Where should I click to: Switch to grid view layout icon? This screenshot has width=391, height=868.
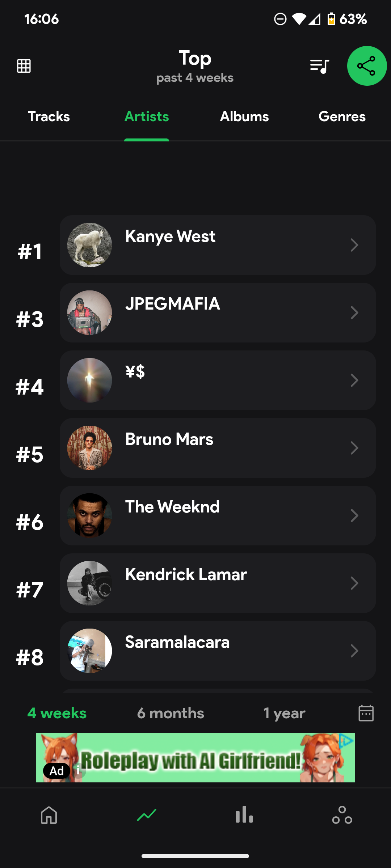pyautogui.click(x=24, y=66)
